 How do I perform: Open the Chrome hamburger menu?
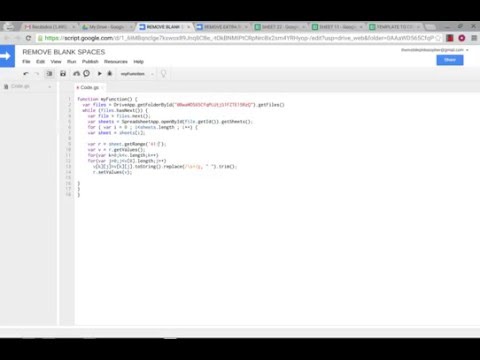[x=474, y=38]
